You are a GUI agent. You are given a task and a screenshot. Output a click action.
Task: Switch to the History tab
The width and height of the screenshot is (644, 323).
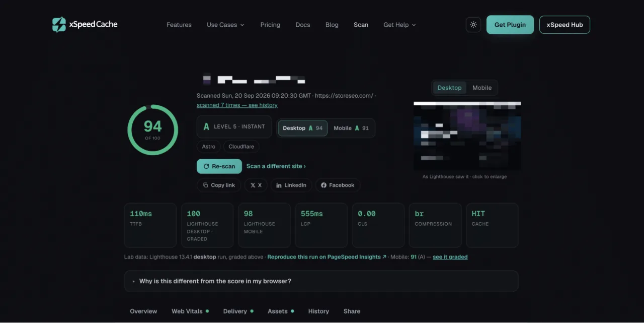(318, 311)
